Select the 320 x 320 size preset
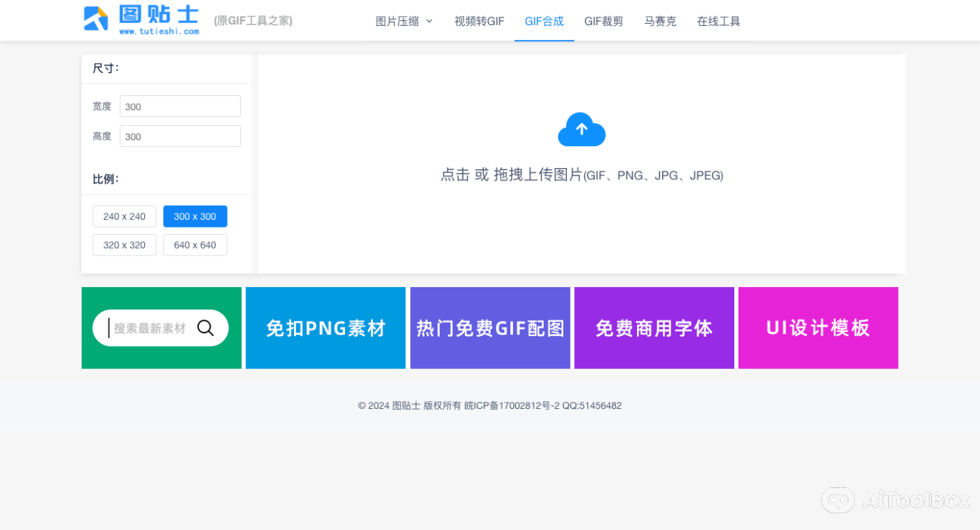Image resolution: width=980 pixels, height=530 pixels. 124,244
